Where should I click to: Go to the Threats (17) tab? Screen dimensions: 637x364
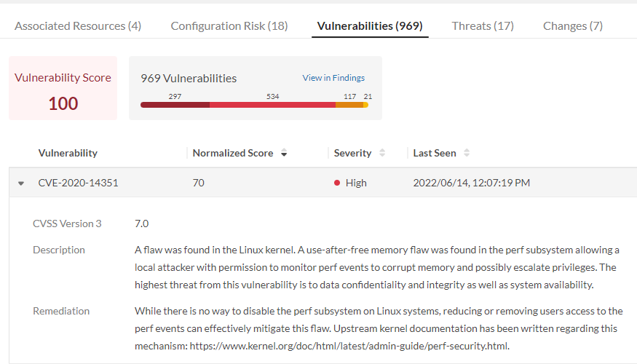point(483,26)
